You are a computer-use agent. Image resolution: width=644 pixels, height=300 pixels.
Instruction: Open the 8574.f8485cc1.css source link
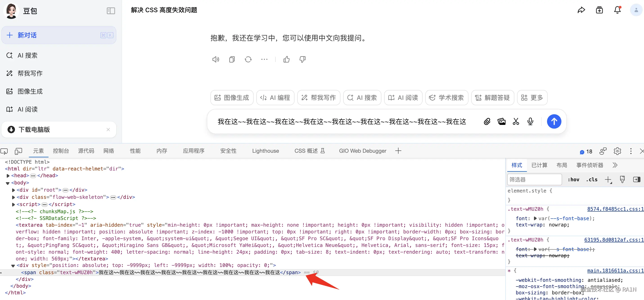(615, 209)
